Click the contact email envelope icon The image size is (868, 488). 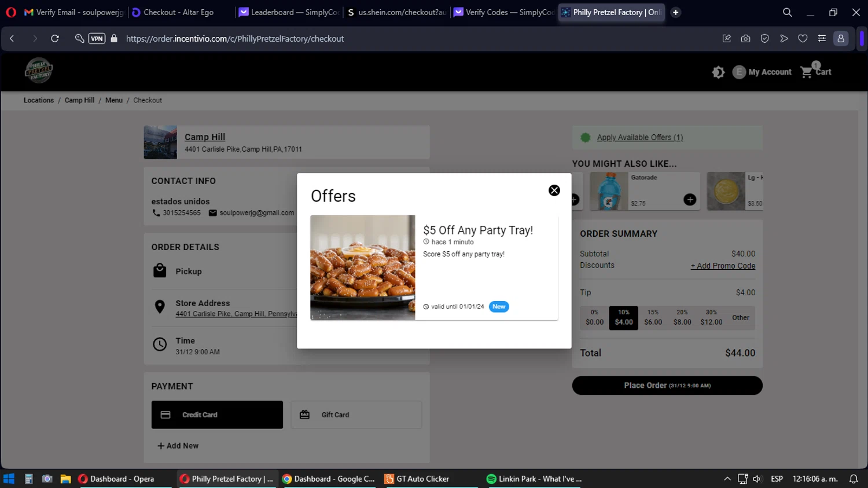212,213
